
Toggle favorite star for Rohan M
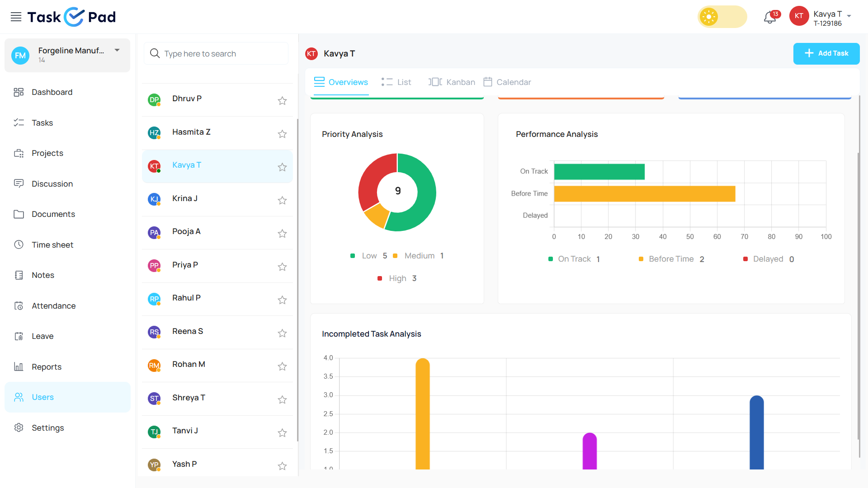[x=282, y=366]
